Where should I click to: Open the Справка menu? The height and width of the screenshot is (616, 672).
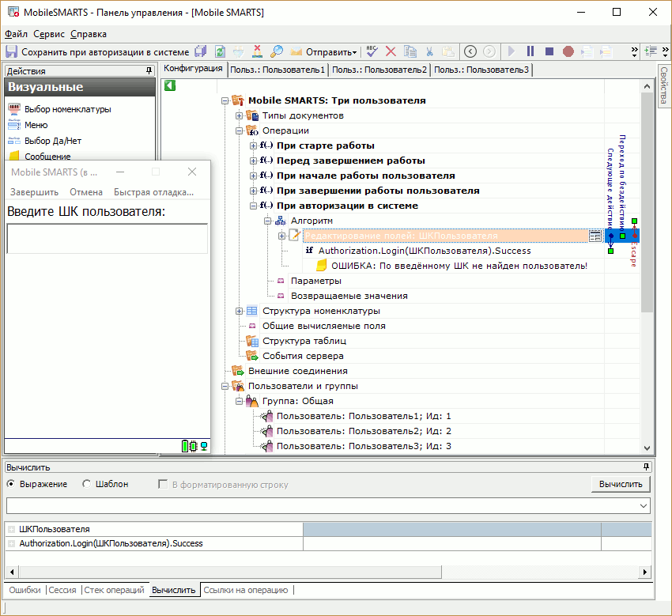coord(89,34)
